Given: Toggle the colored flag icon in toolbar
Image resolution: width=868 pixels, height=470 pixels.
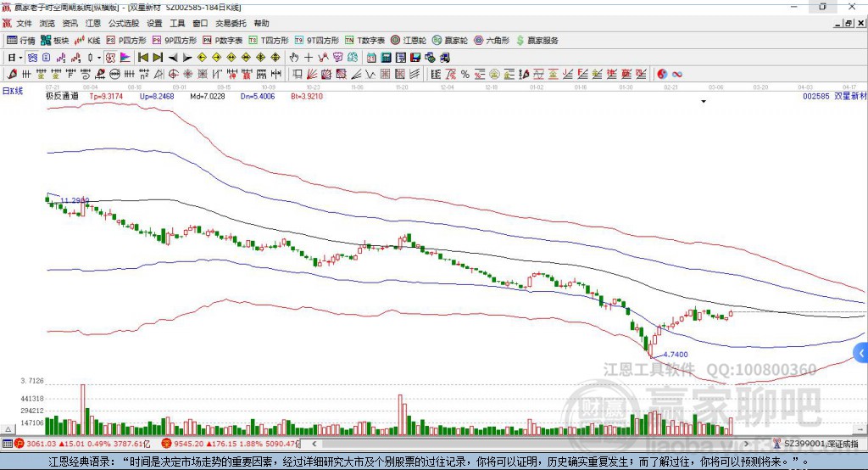Looking at the screenshot, I should [125, 58].
